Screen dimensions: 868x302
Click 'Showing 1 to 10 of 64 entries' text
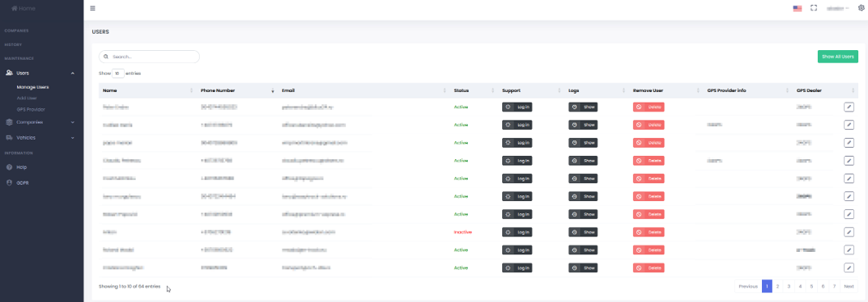[130, 286]
